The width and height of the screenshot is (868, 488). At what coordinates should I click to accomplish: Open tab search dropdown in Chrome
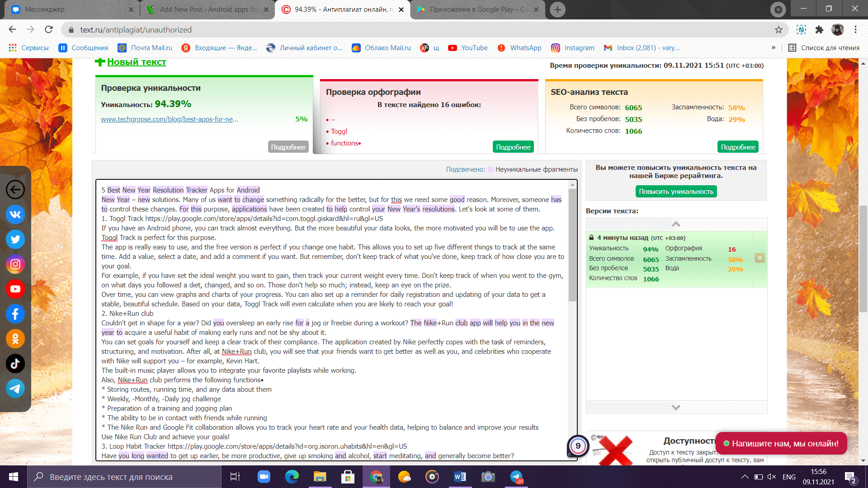pyautogui.click(x=778, y=9)
